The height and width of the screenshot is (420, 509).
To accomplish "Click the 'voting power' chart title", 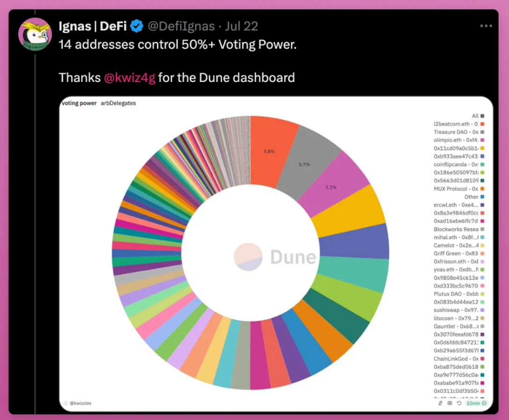I will (79, 103).
